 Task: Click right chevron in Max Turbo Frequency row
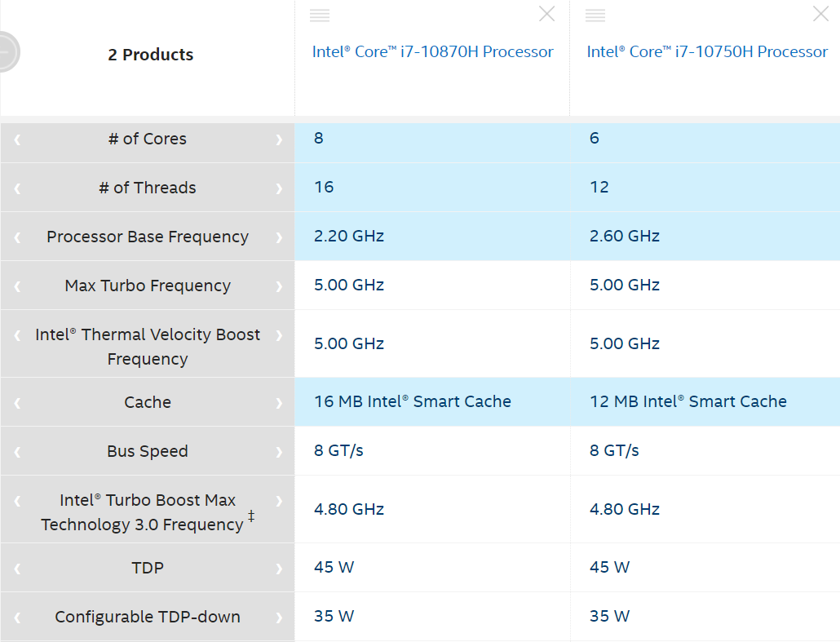[x=279, y=286]
